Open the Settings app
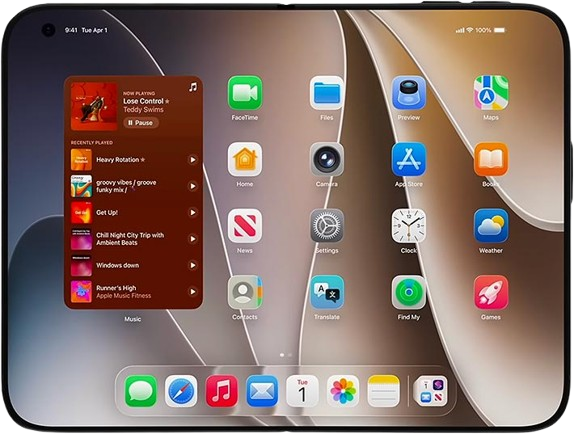 327,226
